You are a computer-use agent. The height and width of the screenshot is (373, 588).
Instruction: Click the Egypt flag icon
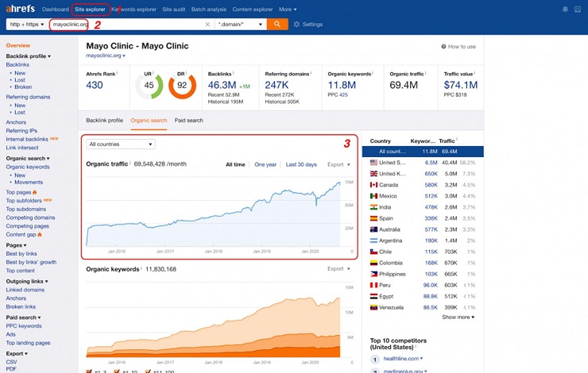(x=373, y=296)
